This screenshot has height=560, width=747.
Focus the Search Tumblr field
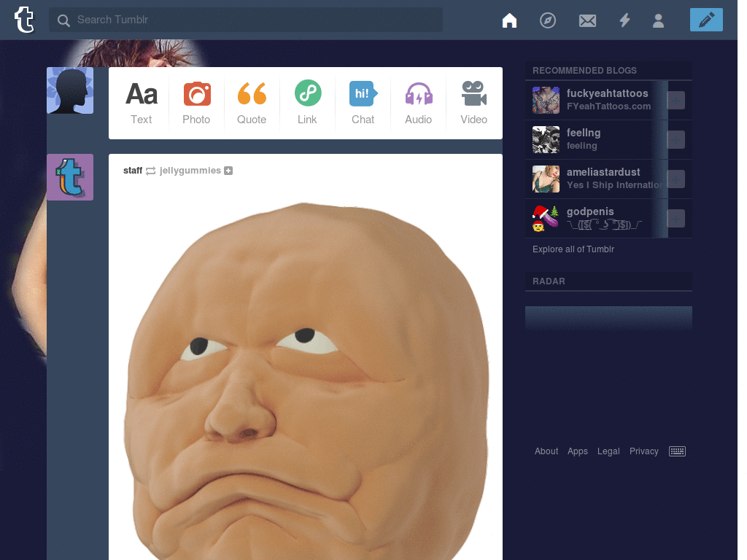pyautogui.click(x=246, y=20)
